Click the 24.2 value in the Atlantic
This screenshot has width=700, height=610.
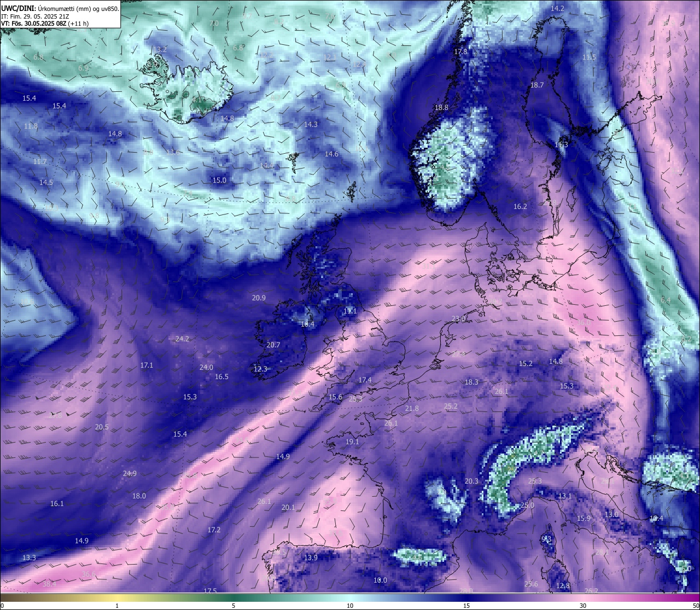182,339
